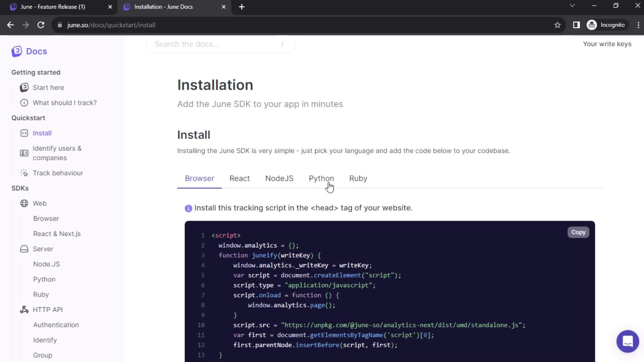
Task: Click the info icon beside What should I track?
Action: click(x=24, y=103)
